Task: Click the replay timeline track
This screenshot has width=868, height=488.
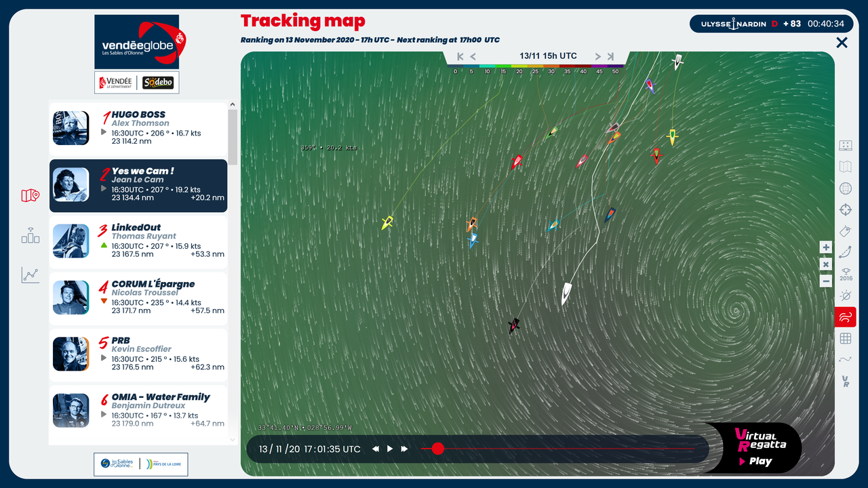Action: [558, 449]
